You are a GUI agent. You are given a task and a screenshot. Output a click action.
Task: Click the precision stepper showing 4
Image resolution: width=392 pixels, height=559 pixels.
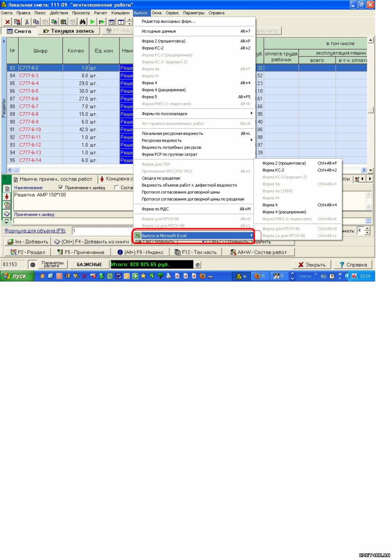coord(367,231)
